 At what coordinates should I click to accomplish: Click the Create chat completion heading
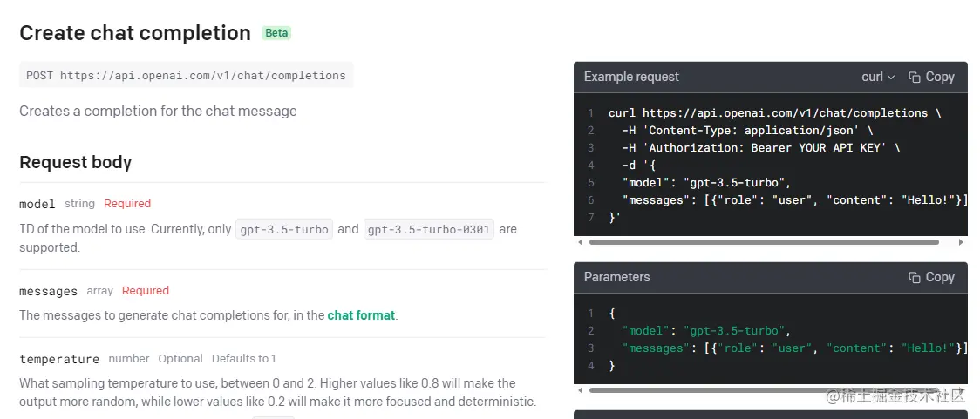point(135,33)
